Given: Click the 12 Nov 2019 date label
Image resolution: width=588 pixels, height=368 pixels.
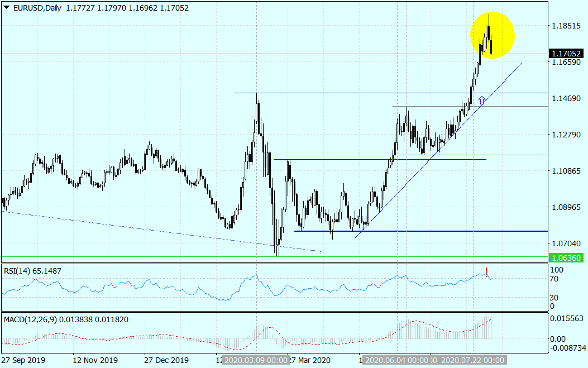Looking at the screenshot, I should [95, 360].
